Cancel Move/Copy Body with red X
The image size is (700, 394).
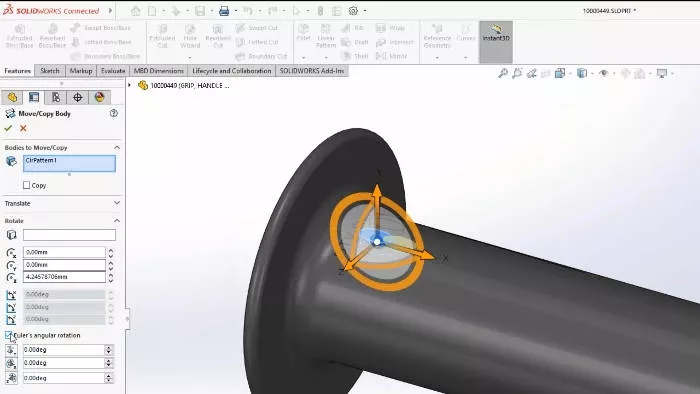pyautogui.click(x=23, y=129)
